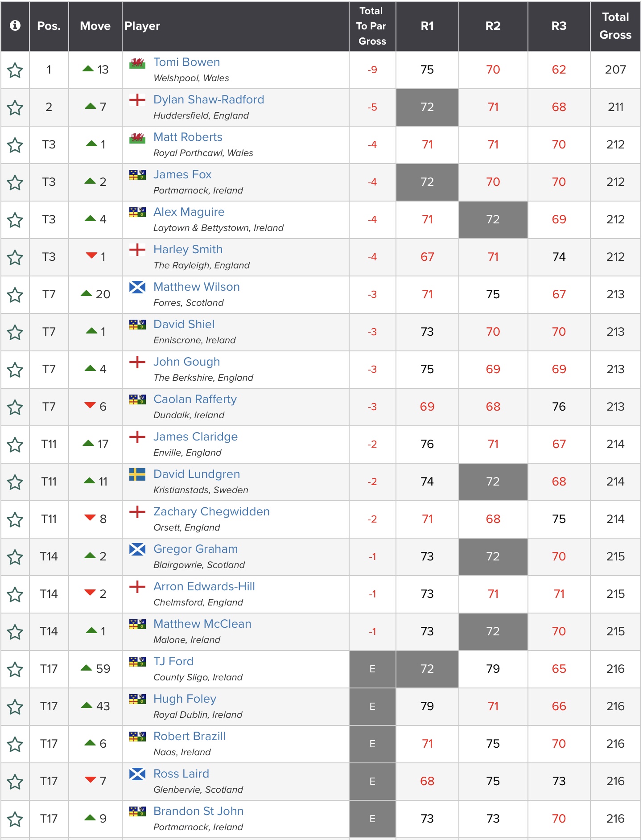Image resolution: width=643 pixels, height=840 pixels.
Task: Open Alex Maguire's player profile
Action: coord(189,212)
